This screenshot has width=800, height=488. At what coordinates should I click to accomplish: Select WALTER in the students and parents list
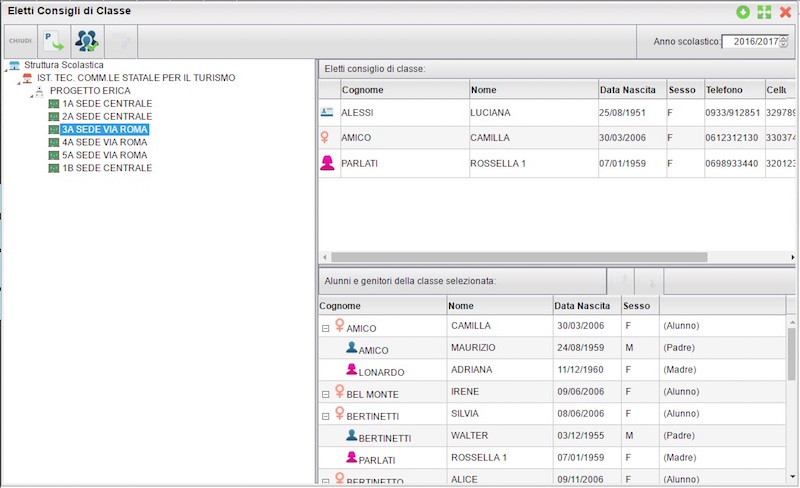pos(469,435)
